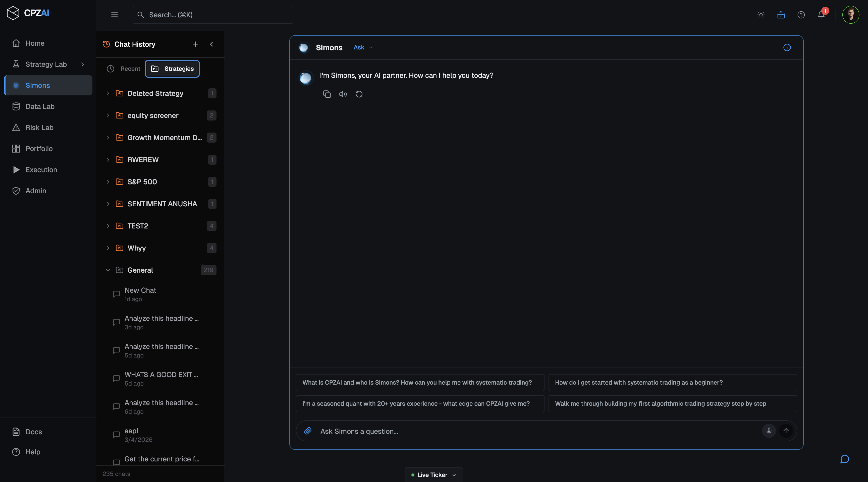868x482 pixels.
Task: Open the attachment paperclip in the question box
Action: coord(307,431)
